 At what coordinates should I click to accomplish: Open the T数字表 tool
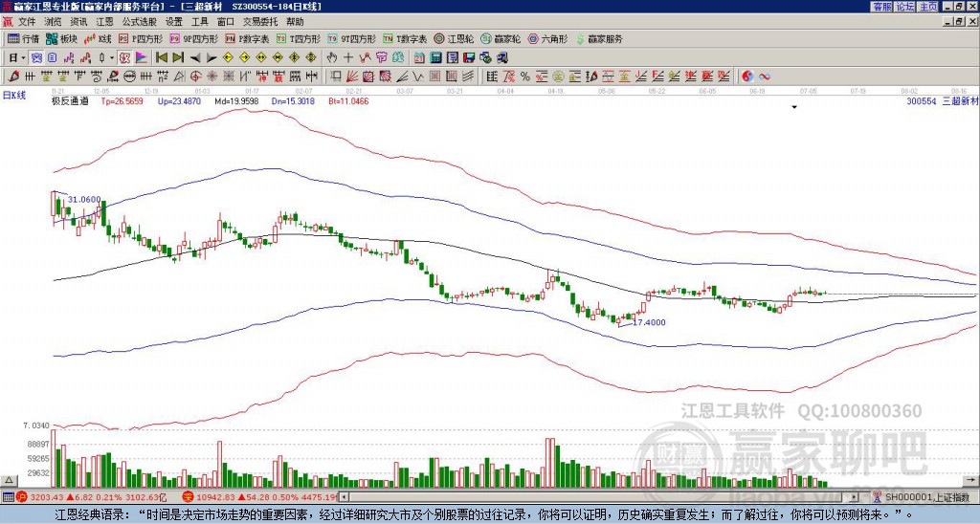coord(405,38)
